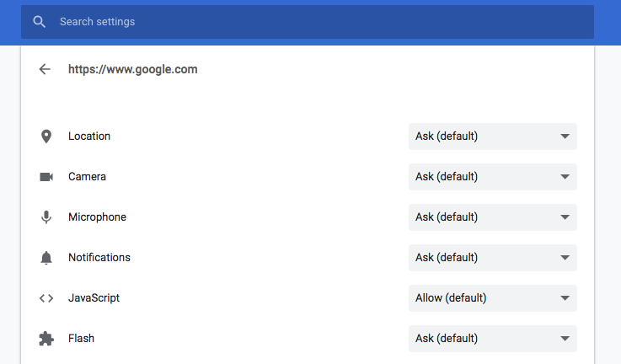The width and height of the screenshot is (621, 364).
Task: Open the JavaScript Allow (default) dropdown
Action: [492, 298]
